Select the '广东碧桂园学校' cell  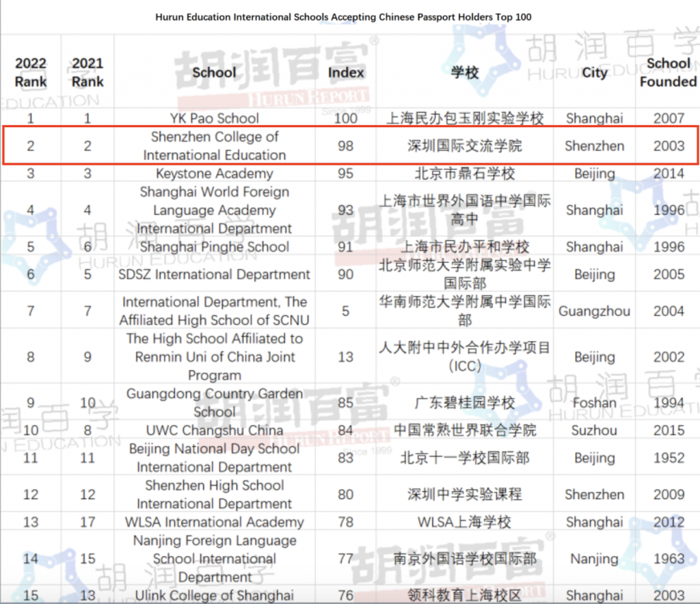click(x=465, y=402)
